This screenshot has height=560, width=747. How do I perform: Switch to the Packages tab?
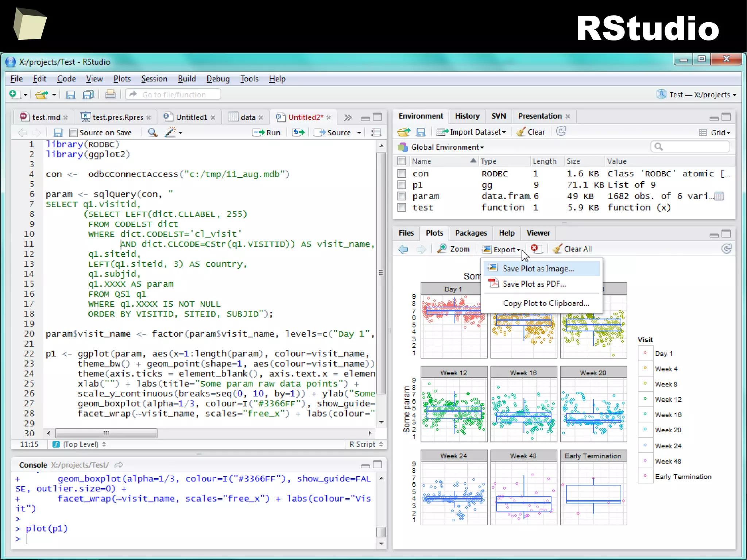click(471, 233)
